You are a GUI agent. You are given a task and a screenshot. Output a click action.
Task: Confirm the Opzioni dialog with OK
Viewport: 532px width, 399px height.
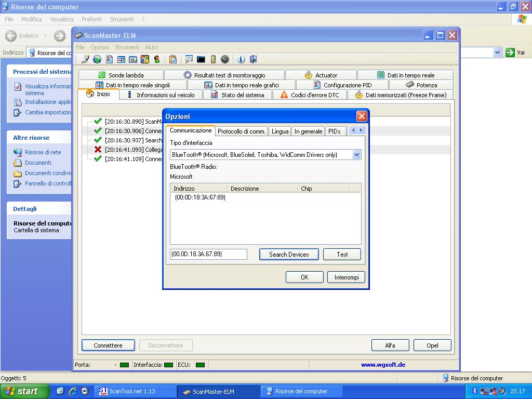tap(304, 277)
